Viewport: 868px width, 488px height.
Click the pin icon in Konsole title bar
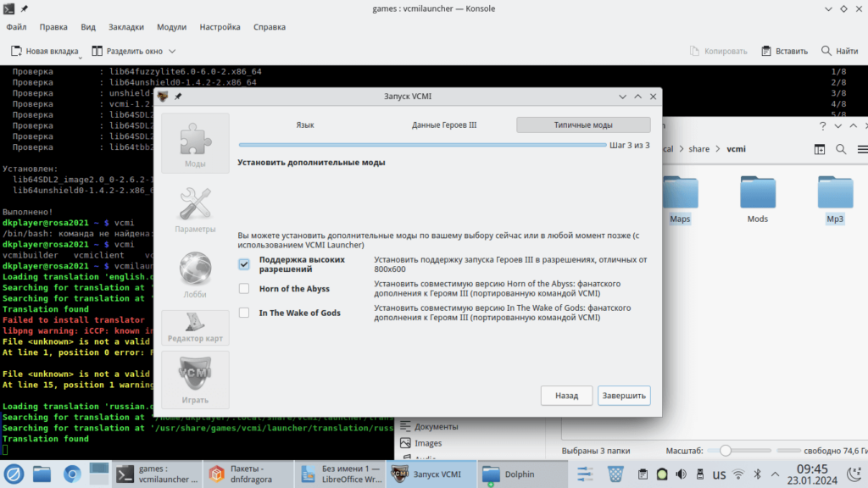coord(25,8)
